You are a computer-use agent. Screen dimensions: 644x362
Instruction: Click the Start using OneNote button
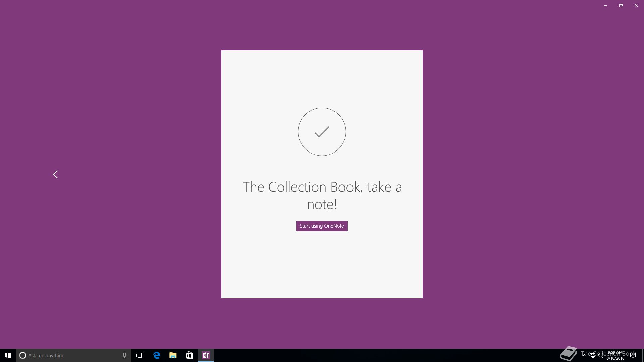pos(322,226)
